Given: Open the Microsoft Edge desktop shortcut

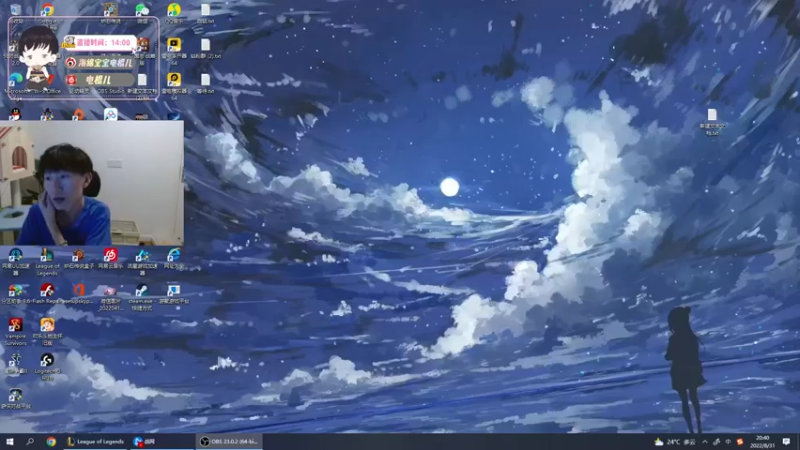Looking at the screenshot, I should pyautogui.click(x=15, y=84).
